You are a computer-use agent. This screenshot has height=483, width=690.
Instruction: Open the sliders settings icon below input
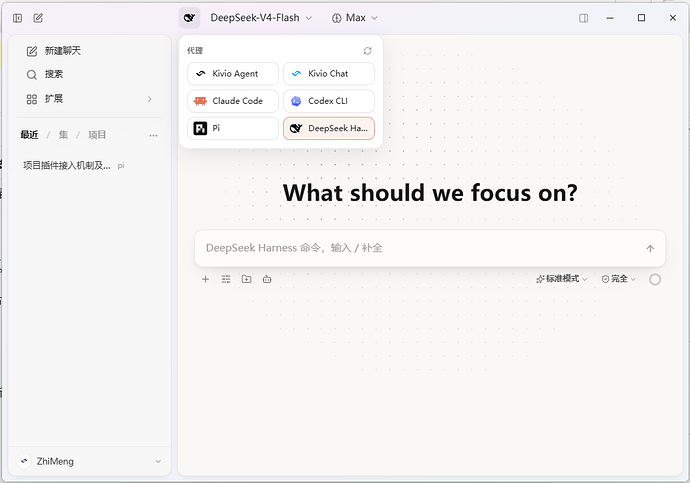click(226, 279)
